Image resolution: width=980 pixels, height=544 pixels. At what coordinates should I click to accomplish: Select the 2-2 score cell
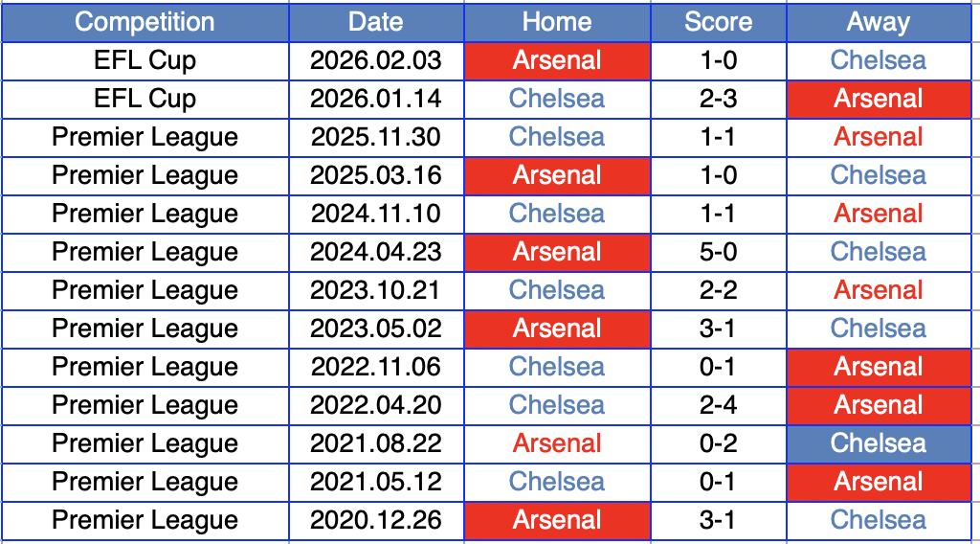pos(718,290)
